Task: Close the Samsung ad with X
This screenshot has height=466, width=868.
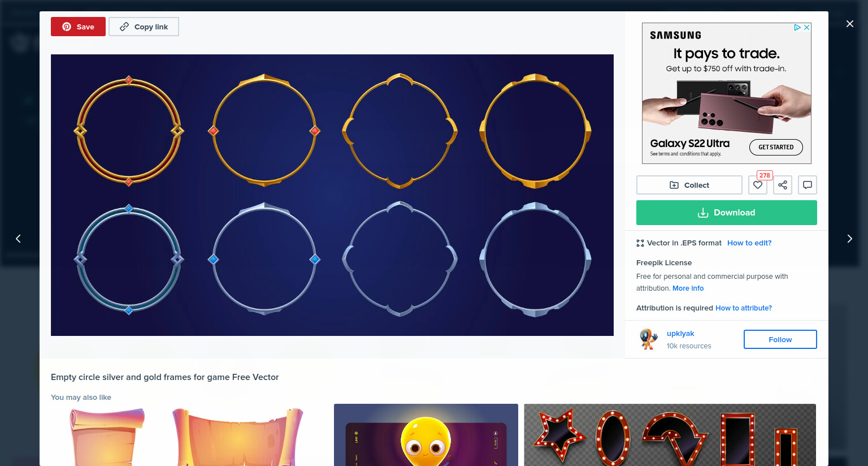Action: 807,27
